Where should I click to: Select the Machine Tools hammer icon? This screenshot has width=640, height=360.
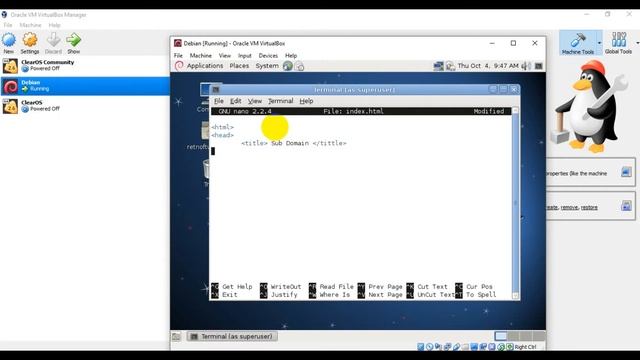(578, 40)
